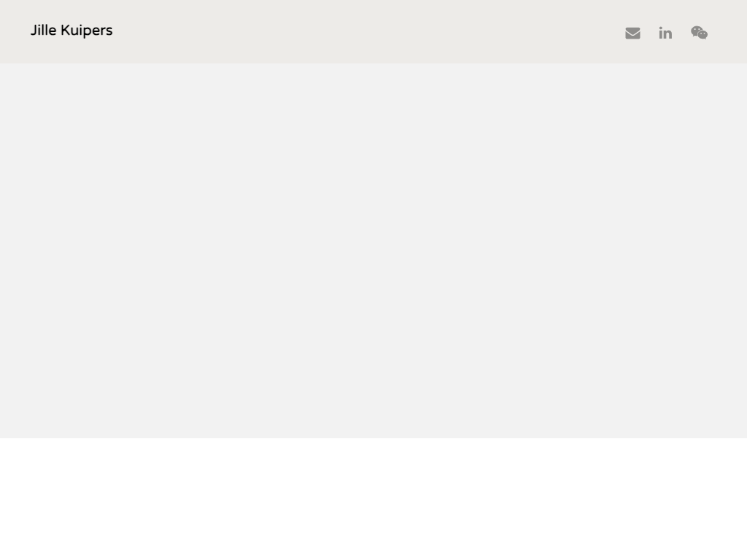Click the speech-bubble WeChat logo
Image resolution: width=747 pixels, height=560 pixels.
[x=700, y=33]
